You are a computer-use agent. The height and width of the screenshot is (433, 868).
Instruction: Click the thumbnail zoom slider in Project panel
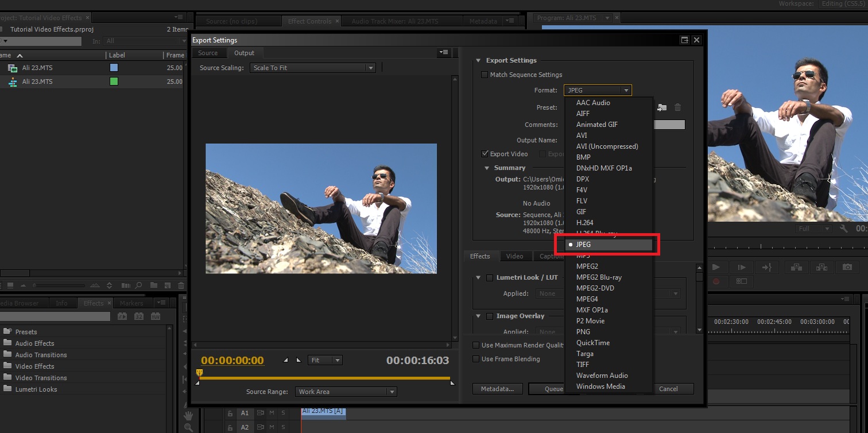(x=59, y=285)
